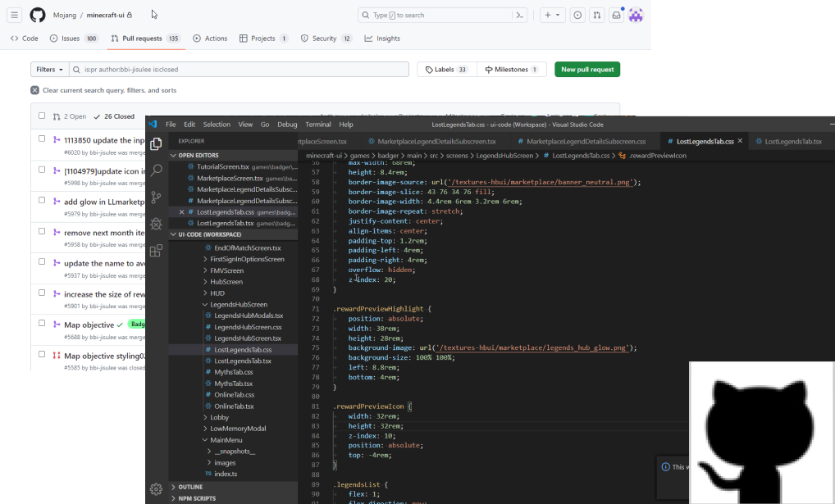Check the box for 'add glow in LLmarketp' PR
The height and width of the screenshot is (504, 835).
tap(42, 200)
